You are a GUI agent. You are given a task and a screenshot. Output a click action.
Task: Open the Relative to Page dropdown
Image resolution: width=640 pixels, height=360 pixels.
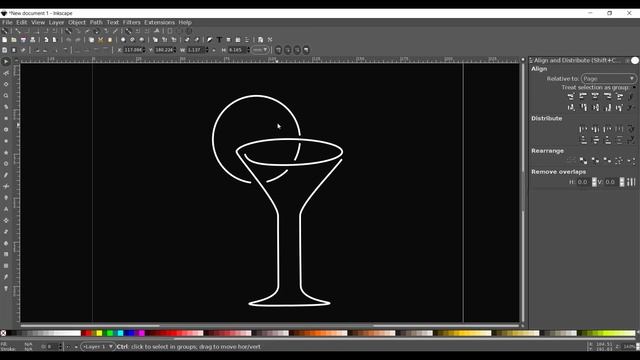tap(609, 78)
